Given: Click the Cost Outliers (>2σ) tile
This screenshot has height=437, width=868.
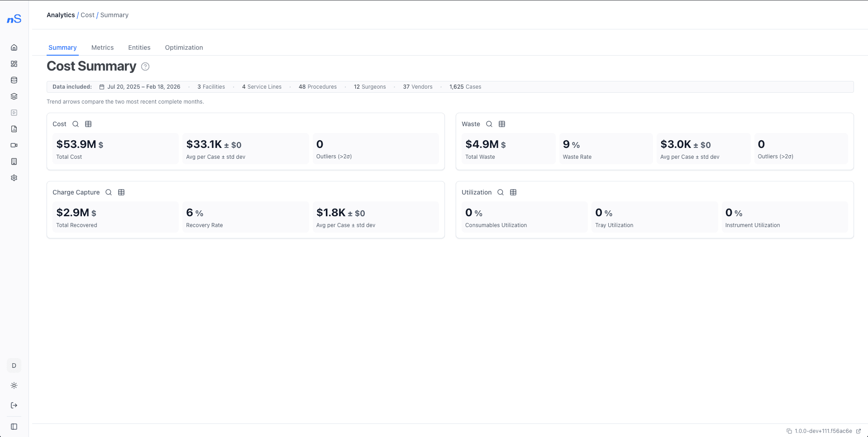Looking at the screenshot, I should click(376, 149).
